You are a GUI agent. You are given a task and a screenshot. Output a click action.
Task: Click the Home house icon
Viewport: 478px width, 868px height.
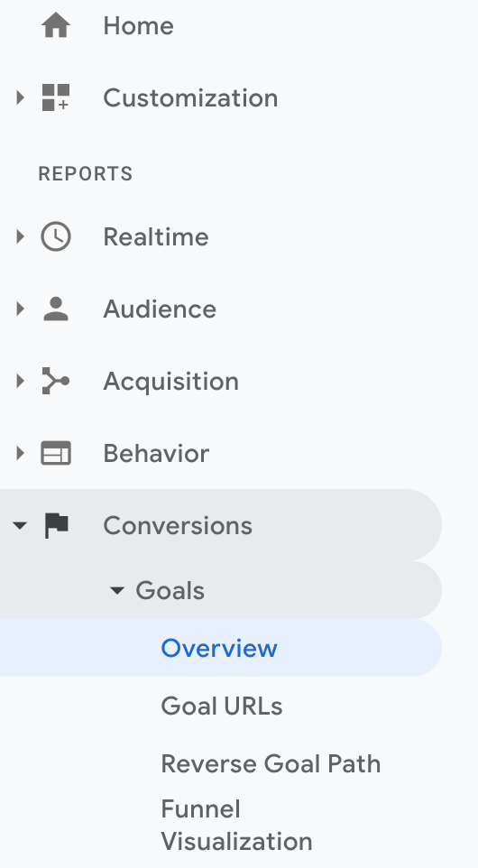pos(56,25)
